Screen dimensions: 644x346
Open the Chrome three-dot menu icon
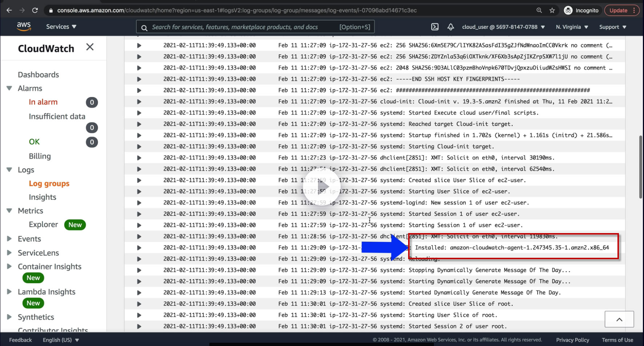[x=634, y=10]
